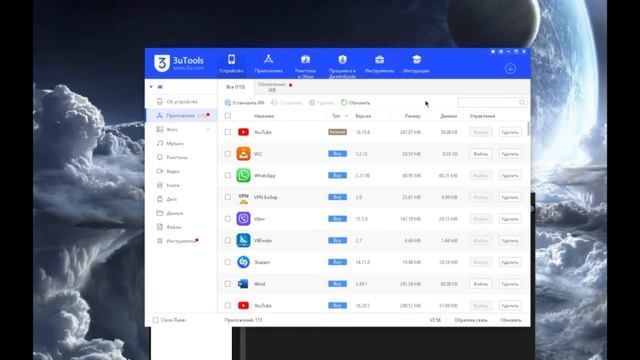Open Инструменты in the left sidebar
This screenshot has height=360, width=640.
(x=181, y=241)
